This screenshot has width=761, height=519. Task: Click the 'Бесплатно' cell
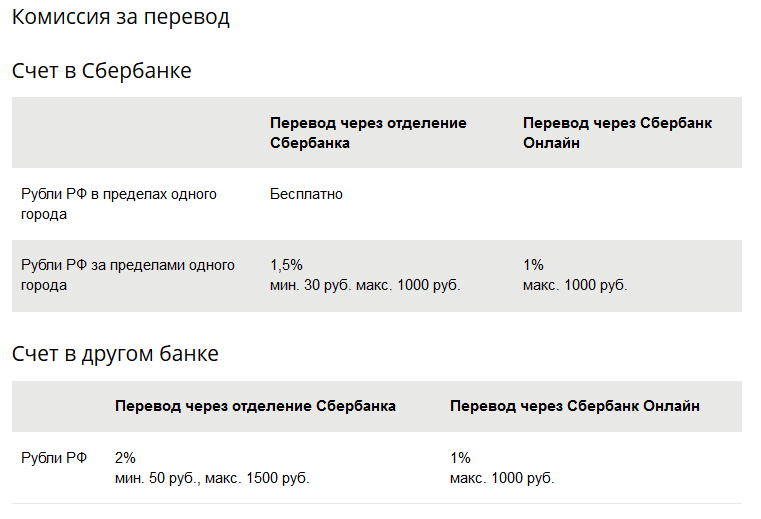(x=306, y=194)
